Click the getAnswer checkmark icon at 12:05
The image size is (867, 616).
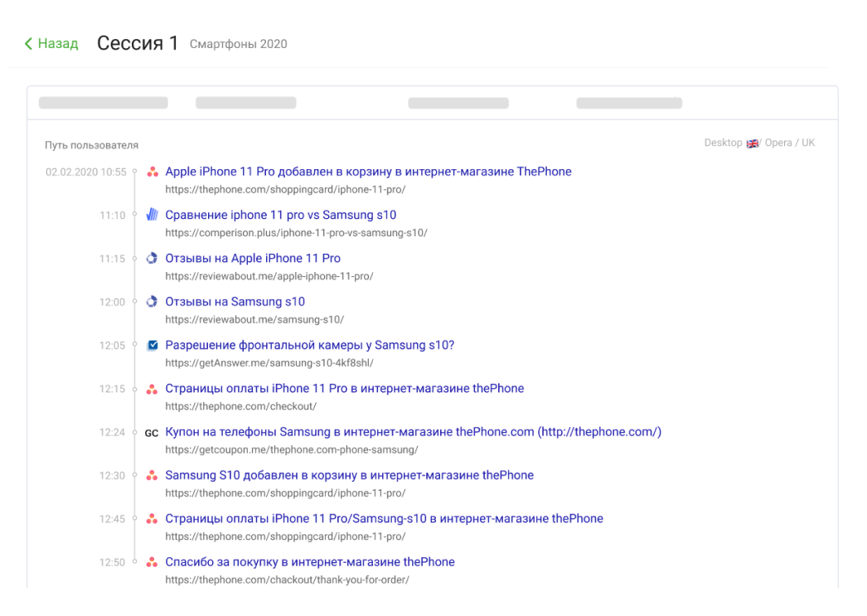(152, 345)
